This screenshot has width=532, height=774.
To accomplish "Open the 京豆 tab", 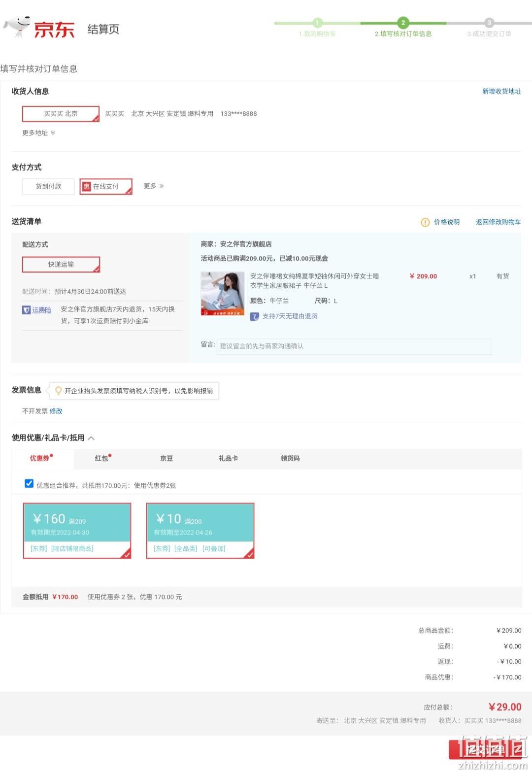I will tap(166, 458).
